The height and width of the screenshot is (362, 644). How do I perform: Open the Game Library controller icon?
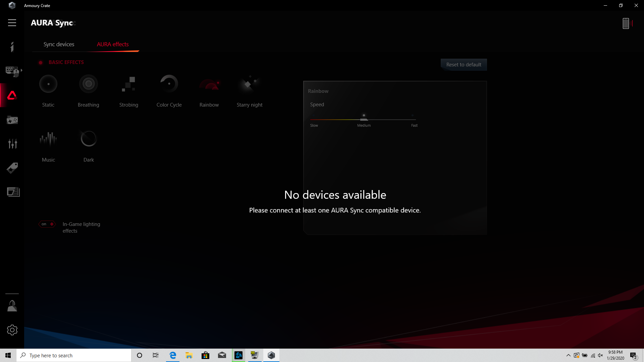point(12,120)
